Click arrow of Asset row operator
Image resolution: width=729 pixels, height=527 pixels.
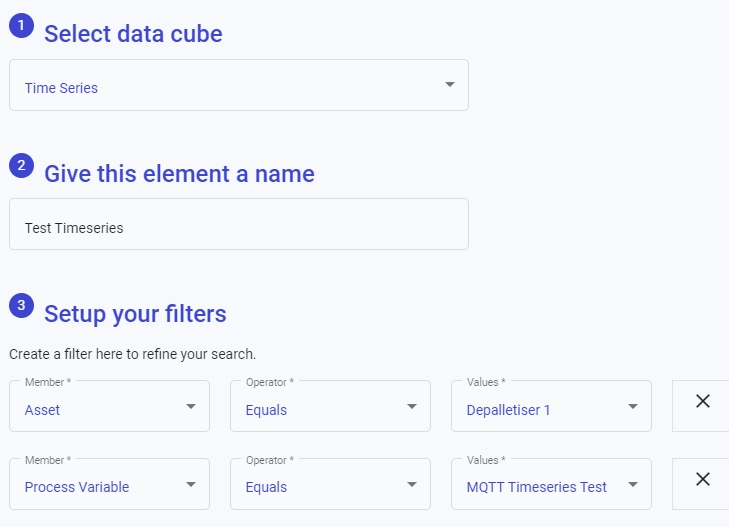click(x=412, y=407)
